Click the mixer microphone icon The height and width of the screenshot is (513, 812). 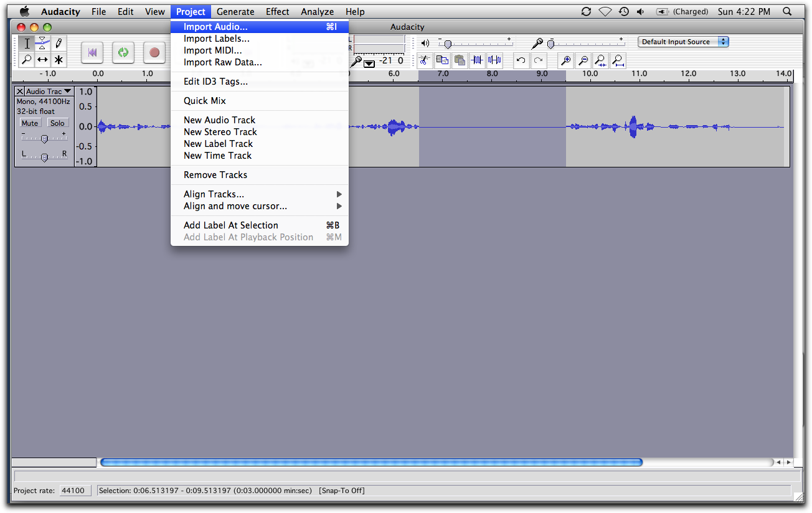pos(537,43)
